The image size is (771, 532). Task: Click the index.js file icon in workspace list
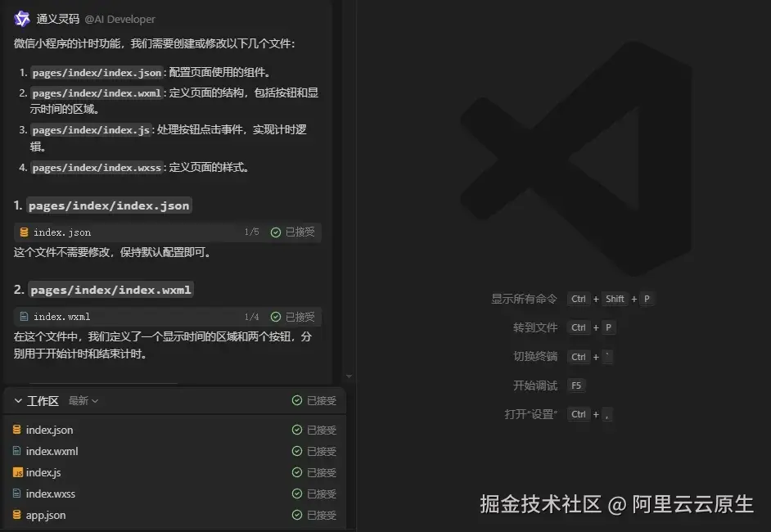click(x=18, y=472)
